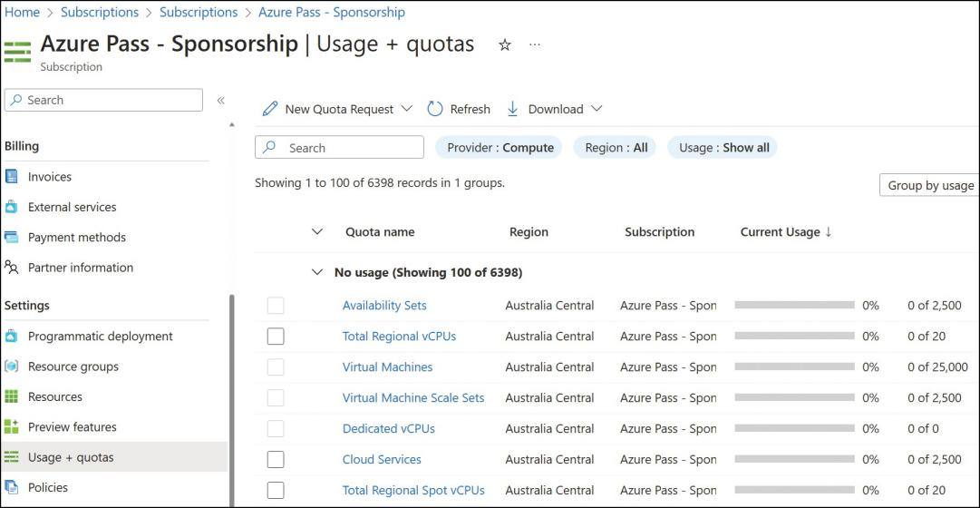Open Invoices in the sidebar
This screenshot has height=508, width=980.
[x=49, y=176]
